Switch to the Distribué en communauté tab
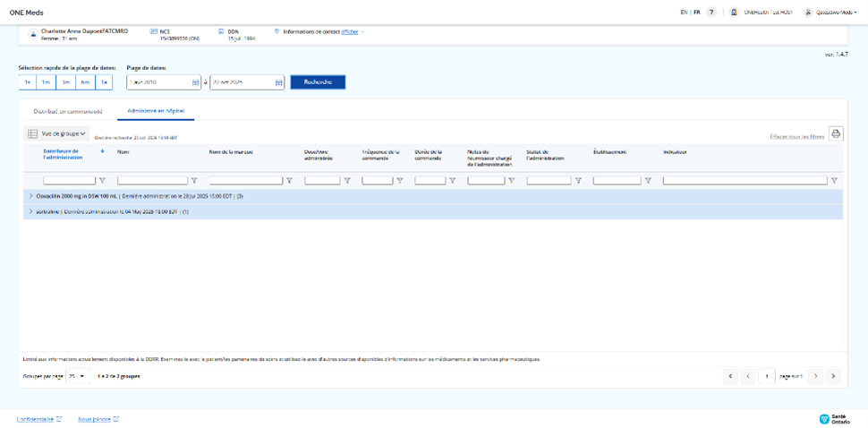Viewport: 868px width, 428px height. point(68,112)
